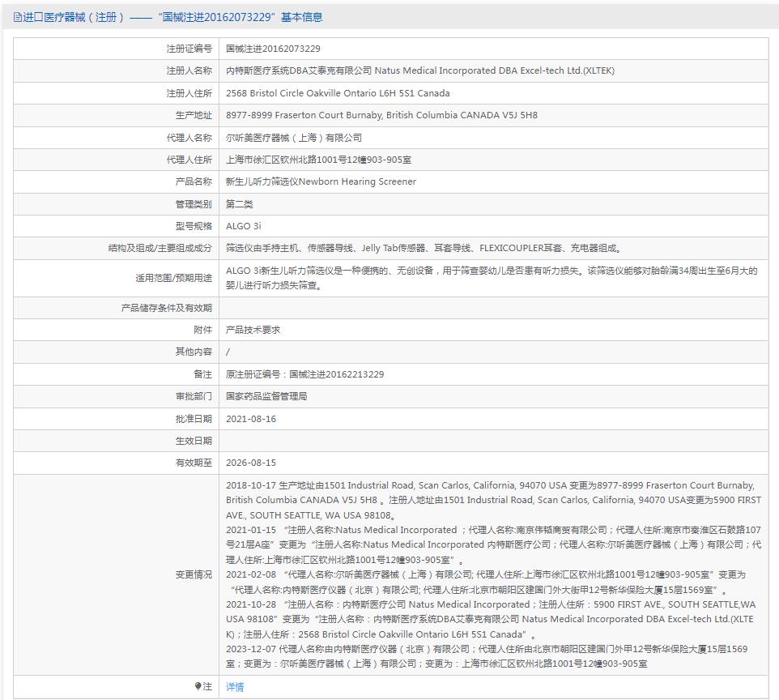
Task: Select the 第二类 category value
Action: point(240,204)
